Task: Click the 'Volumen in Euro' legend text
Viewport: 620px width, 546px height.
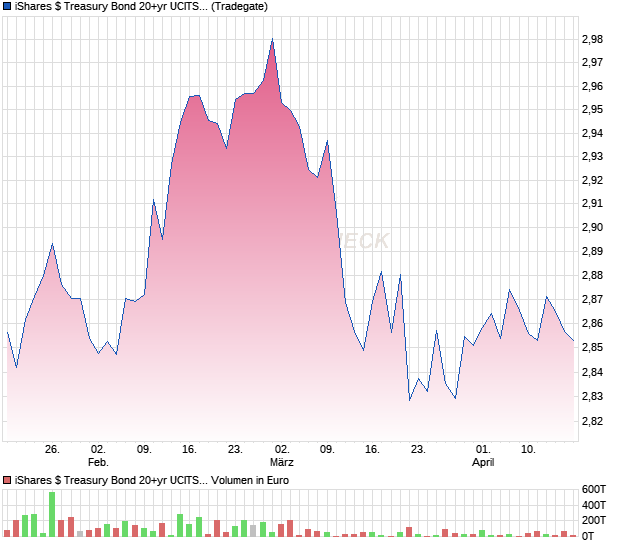Action: click(251, 480)
